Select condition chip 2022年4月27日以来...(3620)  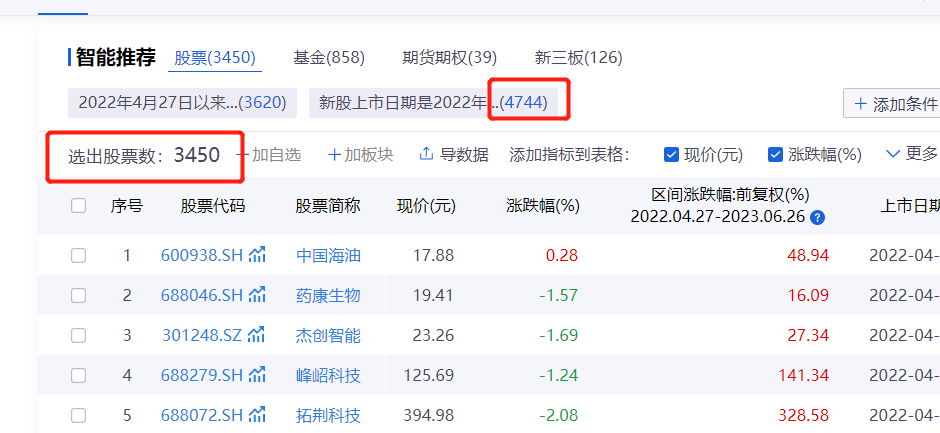(x=182, y=103)
